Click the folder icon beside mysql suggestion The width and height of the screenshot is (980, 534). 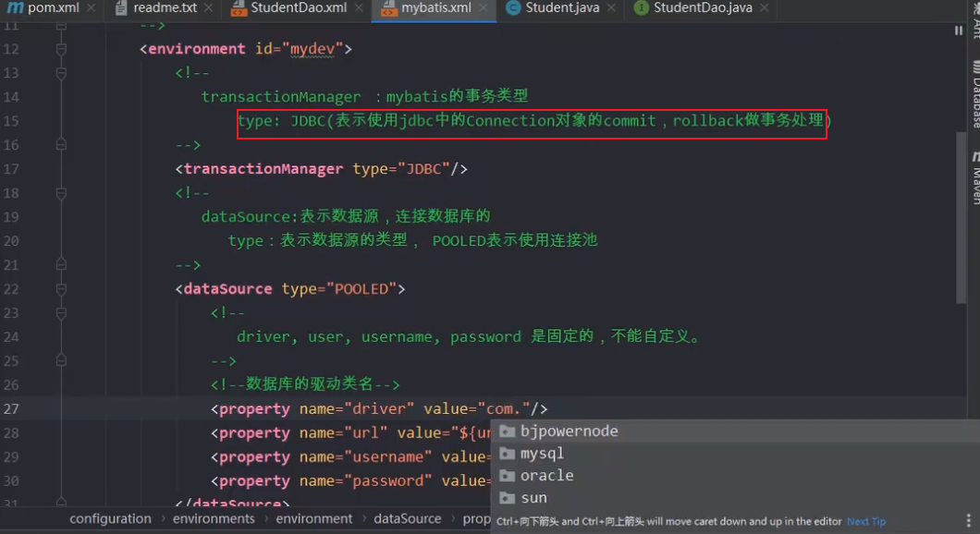[507, 454]
